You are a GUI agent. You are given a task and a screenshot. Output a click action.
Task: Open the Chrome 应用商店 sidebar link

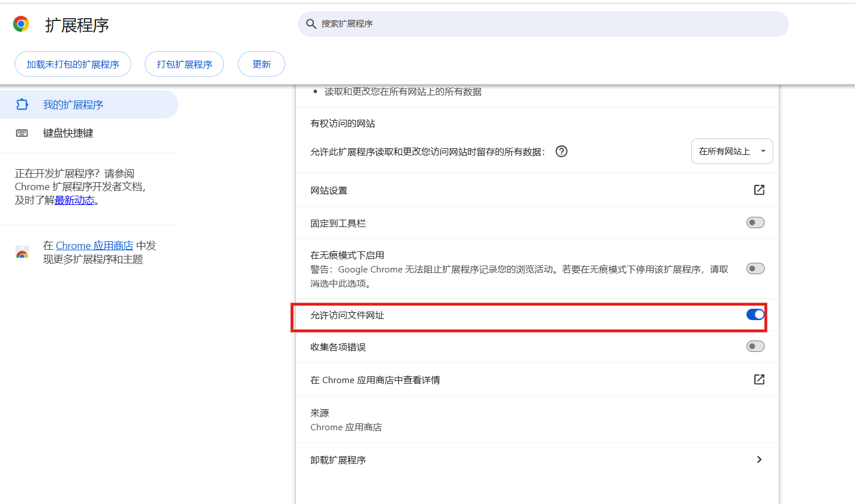pos(94,246)
